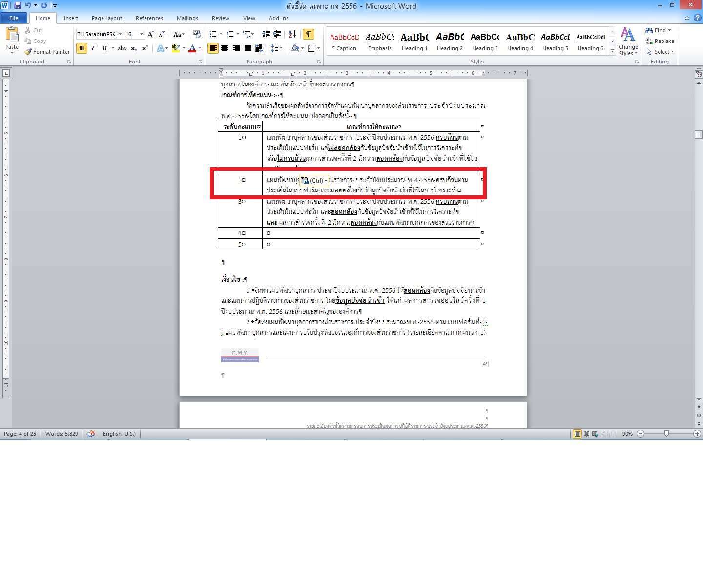Expand the Numbering list dropdown arrow

(238, 34)
